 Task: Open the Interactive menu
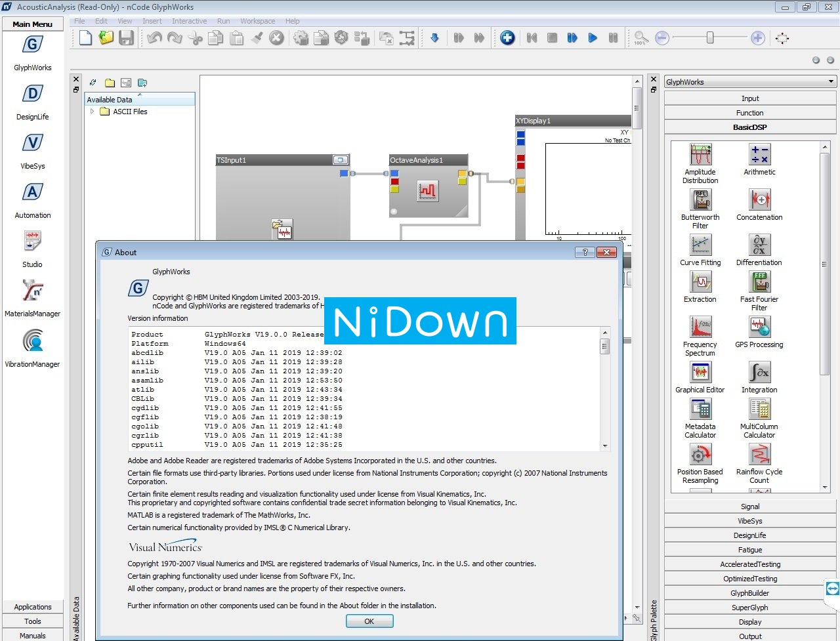(189, 20)
